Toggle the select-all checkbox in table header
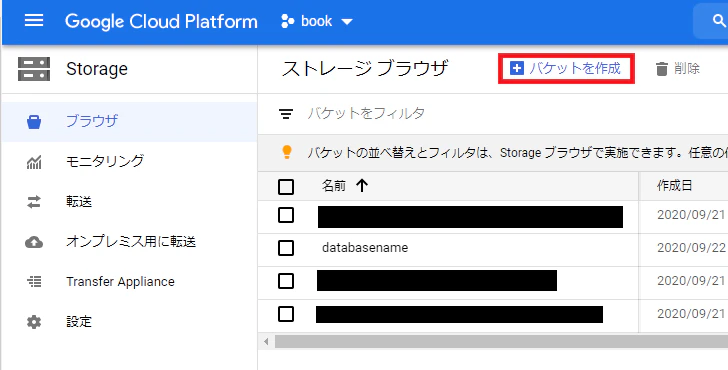Image resolution: width=728 pixels, height=370 pixels. coord(286,187)
